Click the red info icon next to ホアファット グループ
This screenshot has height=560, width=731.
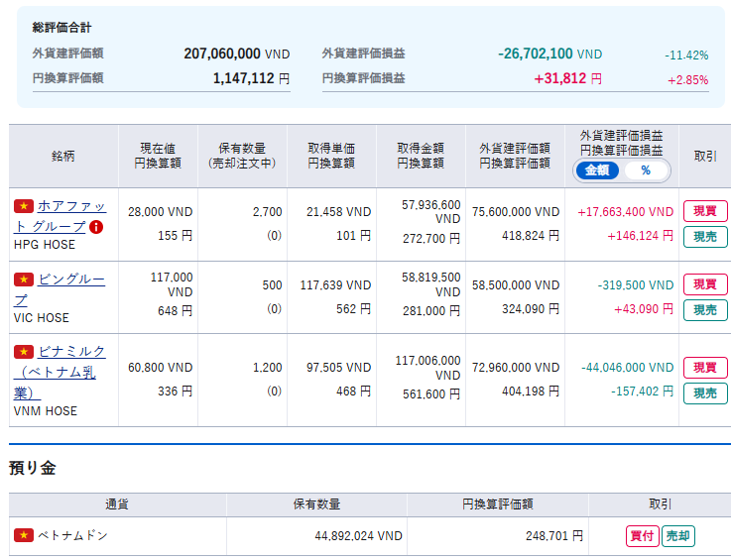coord(96,227)
